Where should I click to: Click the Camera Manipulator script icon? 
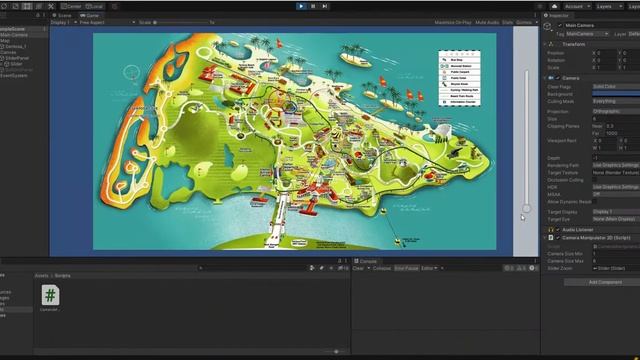click(x=551, y=238)
